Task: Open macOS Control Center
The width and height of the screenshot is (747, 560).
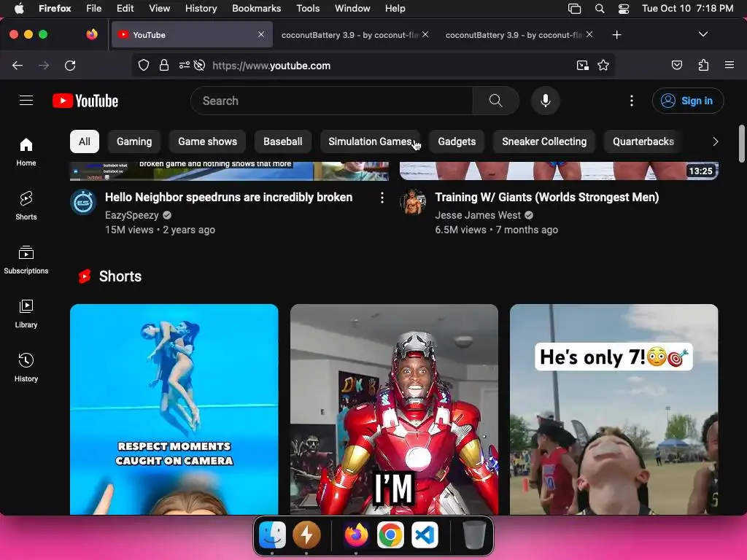Action: pos(624,9)
